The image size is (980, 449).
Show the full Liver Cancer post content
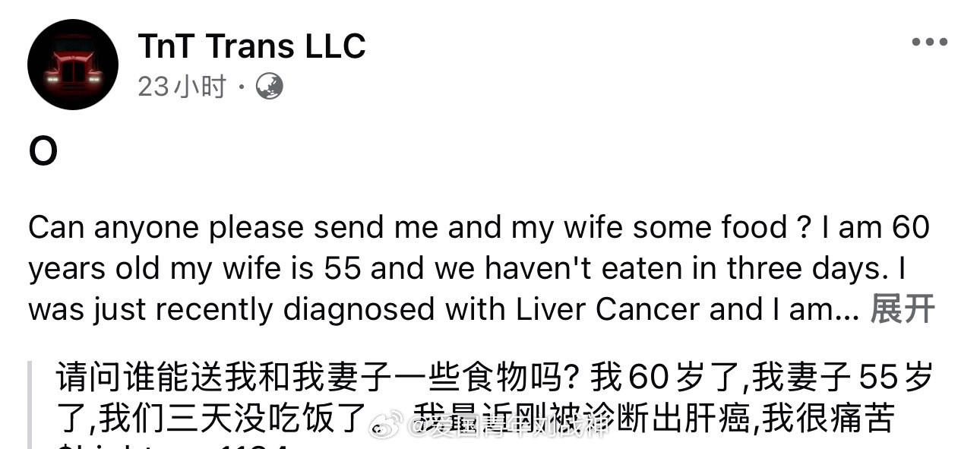tap(902, 308)
